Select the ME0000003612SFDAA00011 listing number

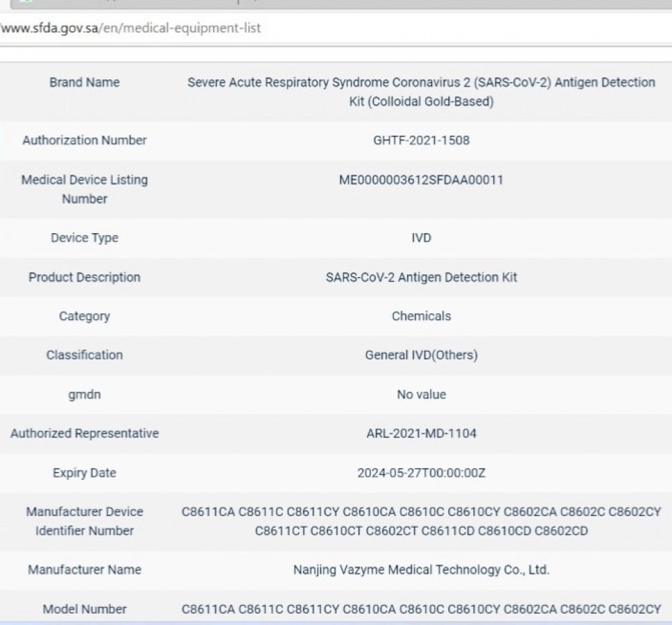(x=421, y=180)
